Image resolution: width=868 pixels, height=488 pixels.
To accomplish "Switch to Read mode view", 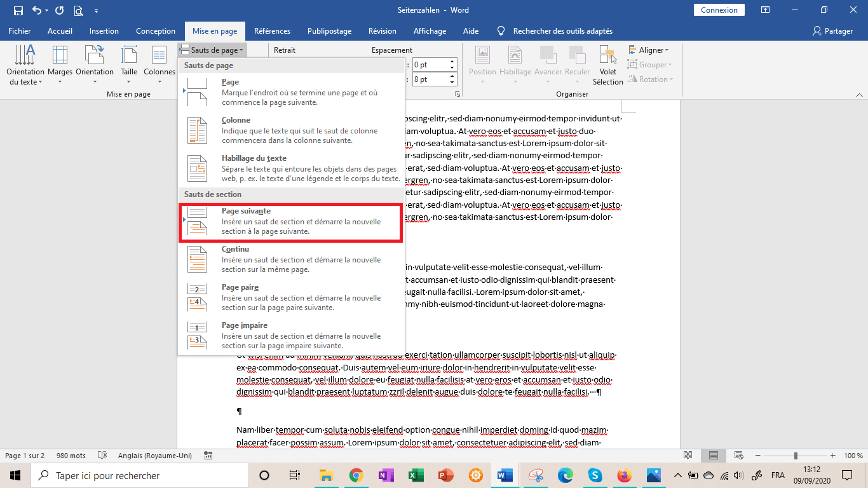I will pyautogui.click(x=688, y=456).
